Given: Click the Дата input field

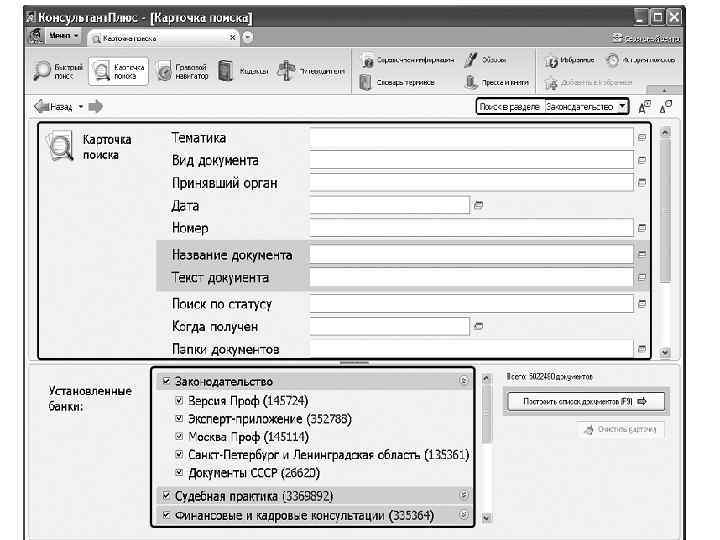Looking at the screenshot, I should 390,205.
